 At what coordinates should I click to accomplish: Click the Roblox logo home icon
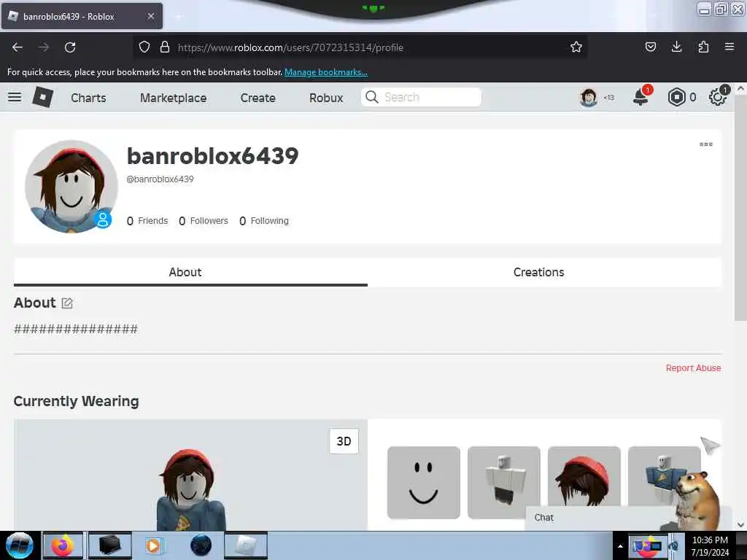(43, 97)
